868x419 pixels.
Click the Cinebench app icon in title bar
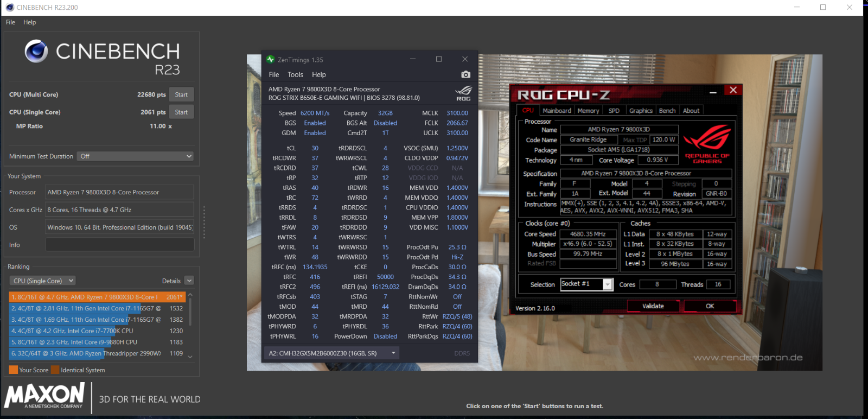coord(9,7)
